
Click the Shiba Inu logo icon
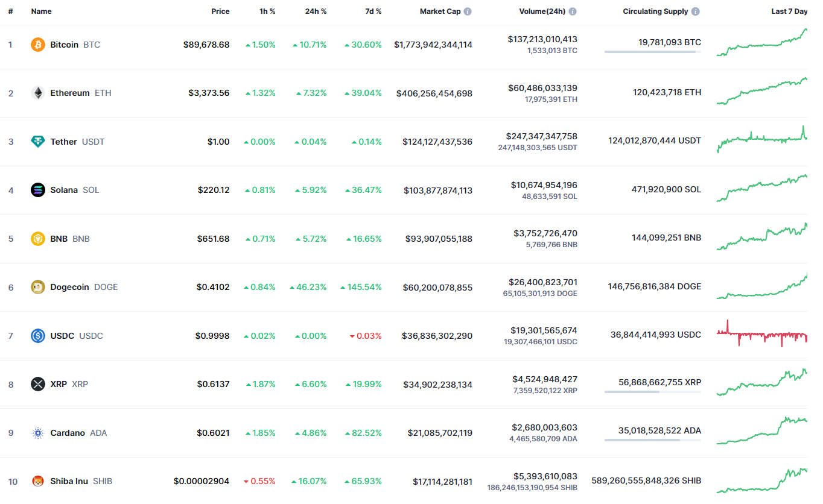click(x=38, y=481)
